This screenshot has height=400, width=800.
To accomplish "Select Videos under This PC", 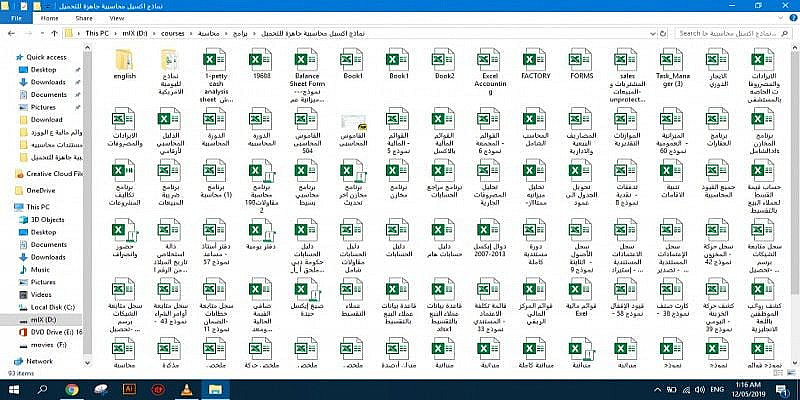I will pyautogui.click(x=36, y=294).
